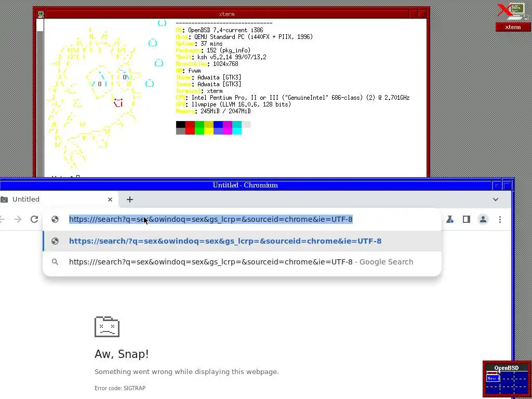This screenshot has width=532, height=399.
Task: Open tab search dropdown chevron
Action: click(495, 199)
